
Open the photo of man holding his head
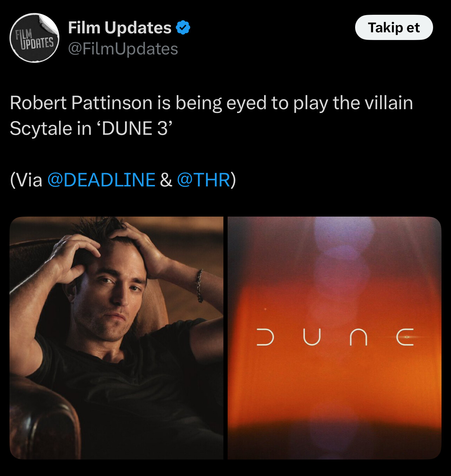coord(116,338)
